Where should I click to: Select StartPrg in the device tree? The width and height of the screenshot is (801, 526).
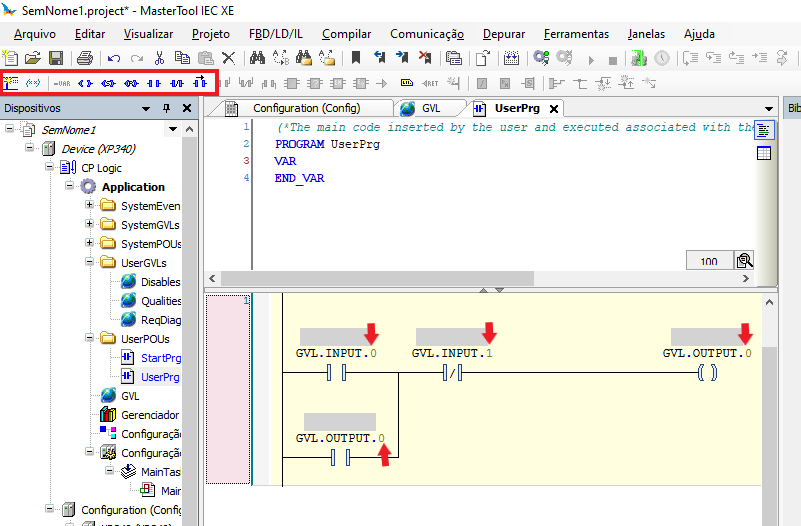[x=161, y=358]
